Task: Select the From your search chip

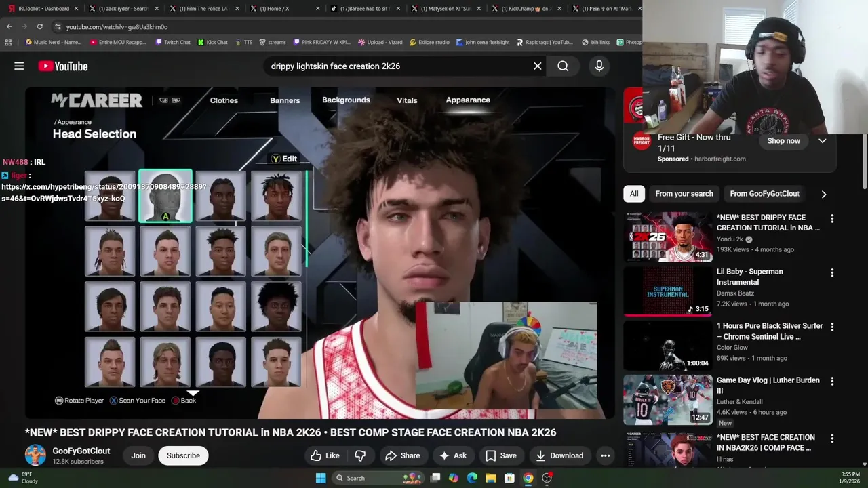Action: pos(684,194)
